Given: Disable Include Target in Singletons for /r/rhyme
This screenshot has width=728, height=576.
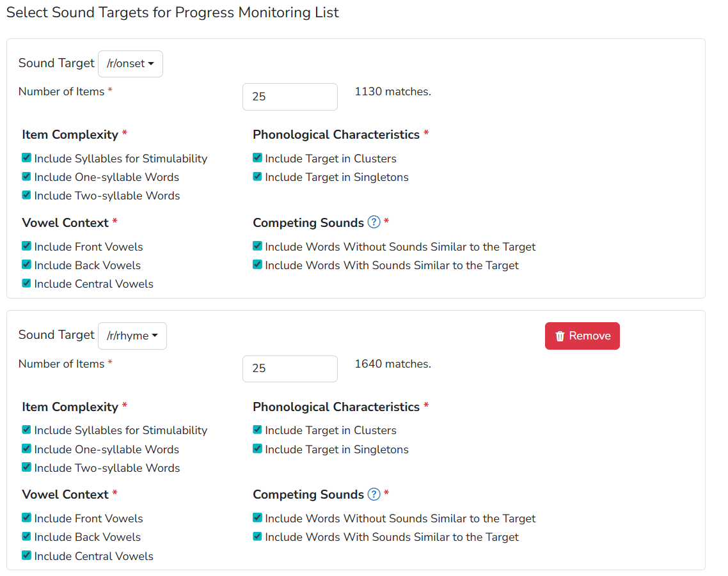Looking at the screenshot, I should click(x=257, y=448).
